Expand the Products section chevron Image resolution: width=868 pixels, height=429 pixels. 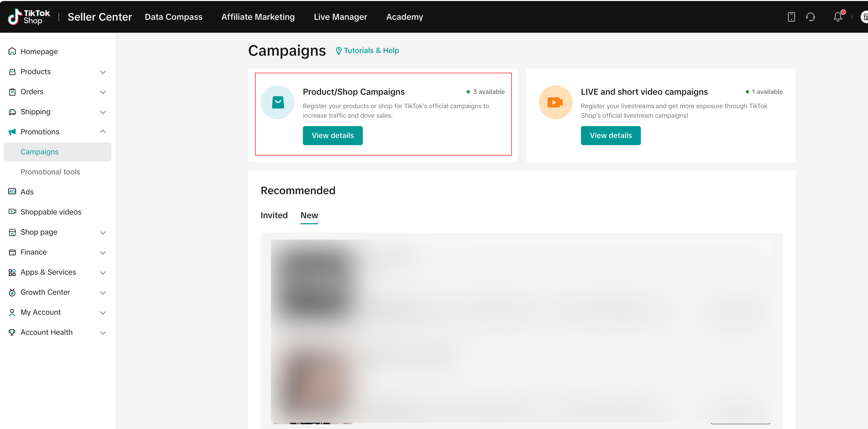pos(103,72)
